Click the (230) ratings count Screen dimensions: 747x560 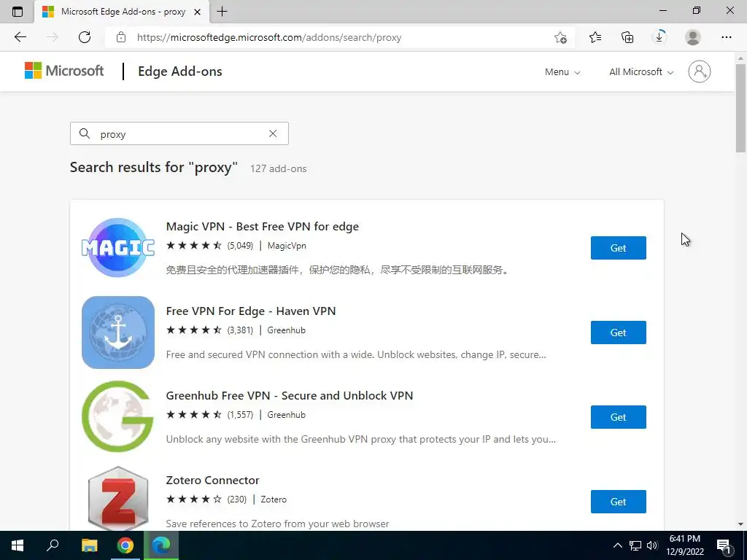tap(237, 499)
